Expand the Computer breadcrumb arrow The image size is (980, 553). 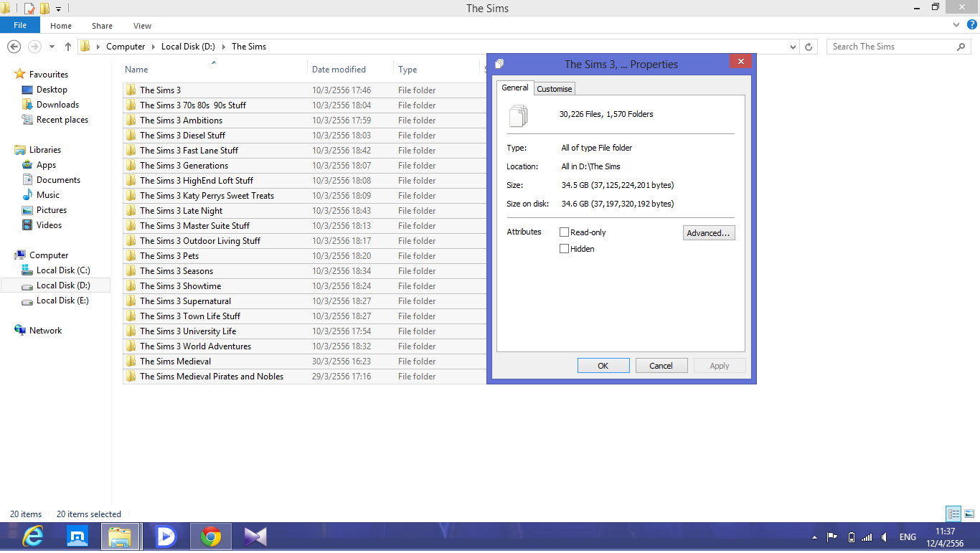coord(152,47)
